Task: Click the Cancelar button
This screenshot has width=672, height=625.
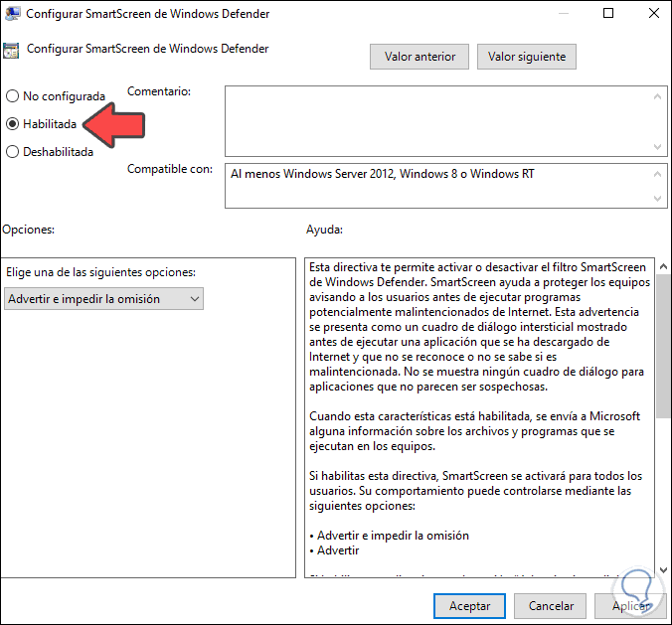Action: pos(551,606)
